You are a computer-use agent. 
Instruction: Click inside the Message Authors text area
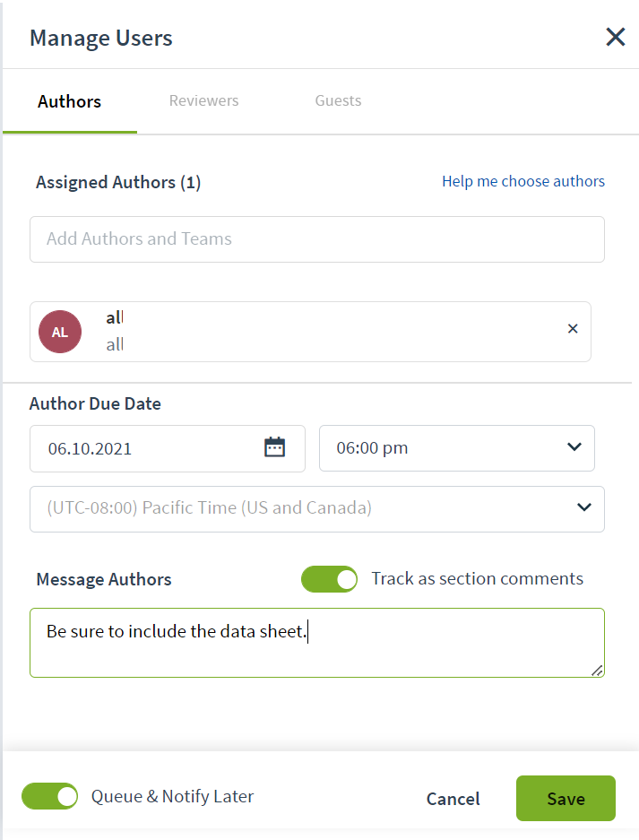tap(317, 643)
